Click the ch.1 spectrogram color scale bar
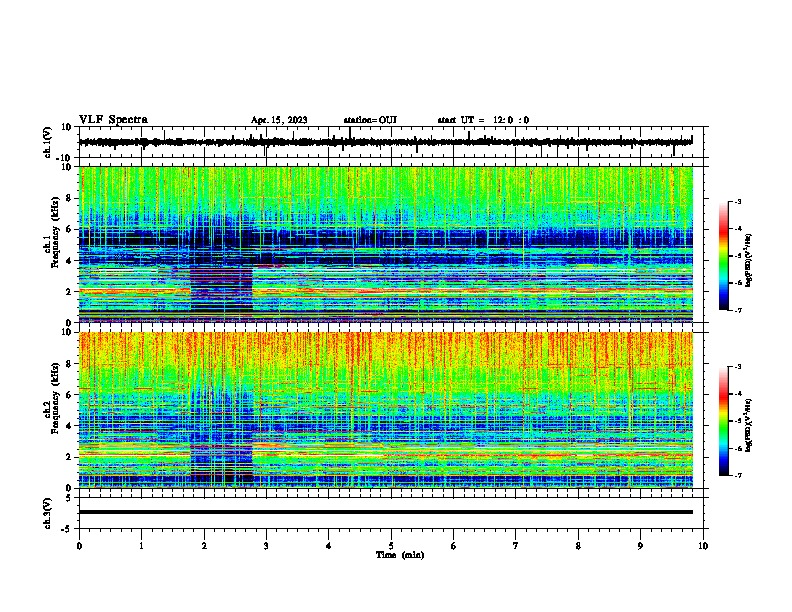This screenshot has width=792, height=612. (723, 256)
